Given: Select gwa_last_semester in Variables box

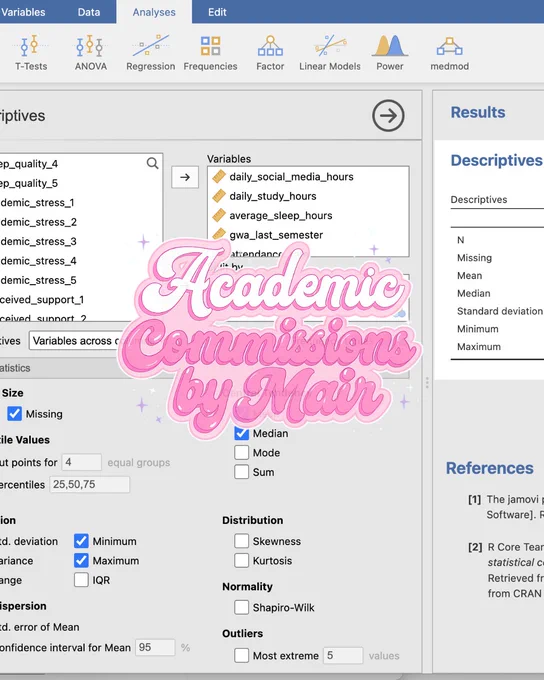Looking at the screenshot, I should tap(308, 235).
